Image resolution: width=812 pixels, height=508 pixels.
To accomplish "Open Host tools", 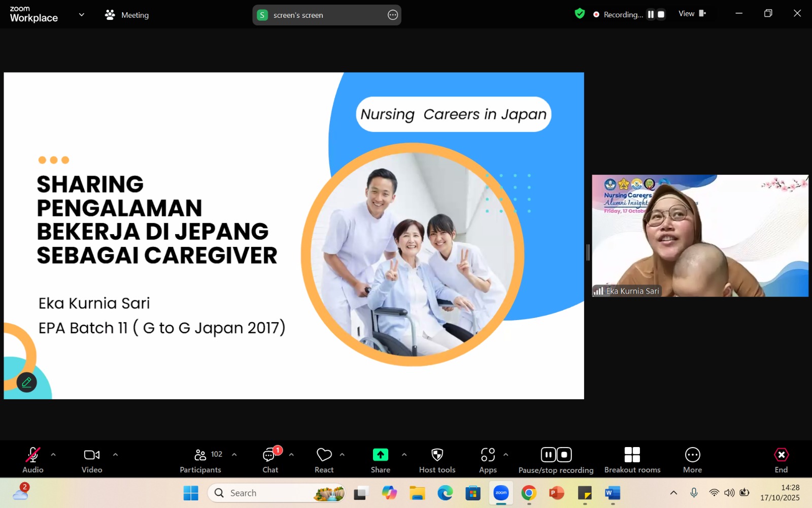I will point(436,459).
